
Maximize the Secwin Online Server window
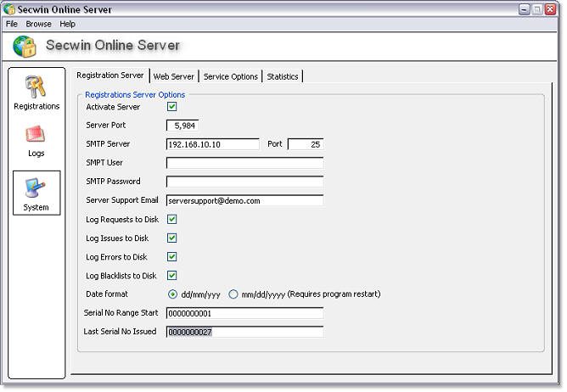point(537,9)
